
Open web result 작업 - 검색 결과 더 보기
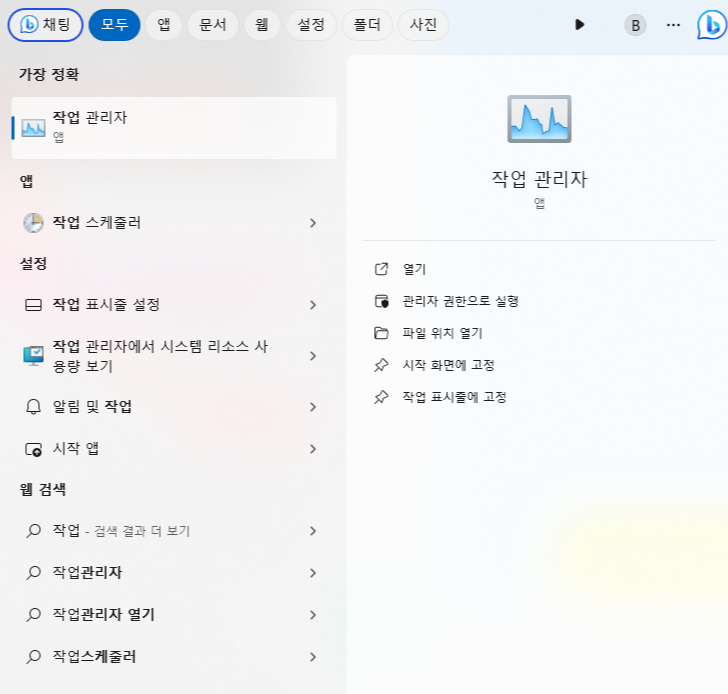(x=174, y=531)
